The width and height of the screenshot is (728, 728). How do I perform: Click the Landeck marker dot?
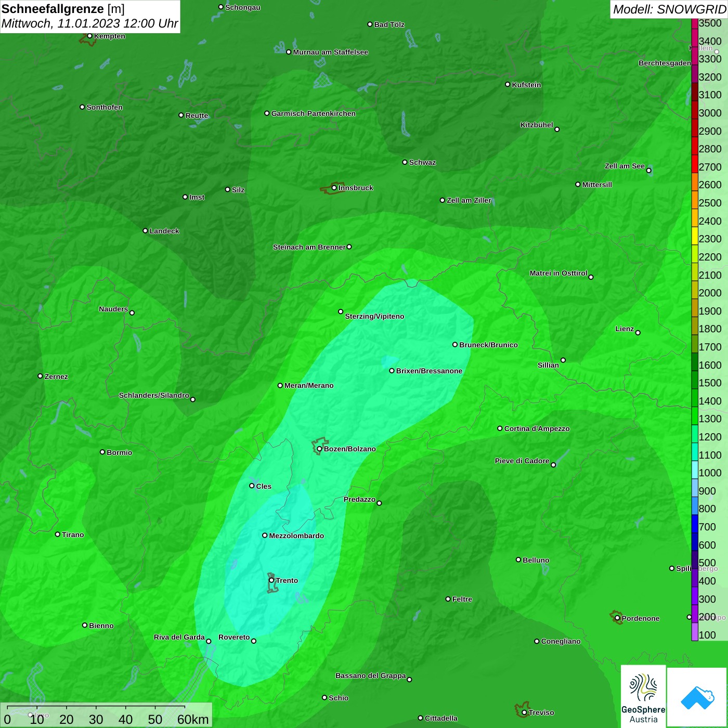tap(145, 231)
